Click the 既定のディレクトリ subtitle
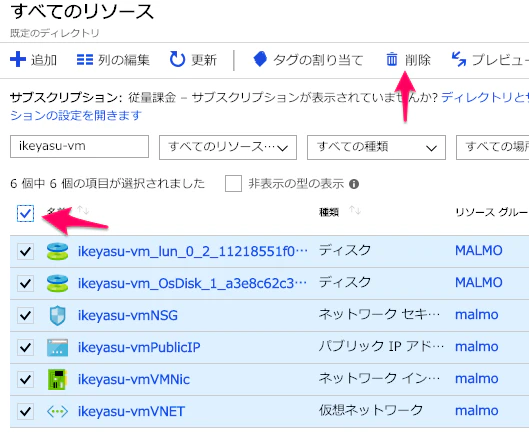Screen dimensions: 529x441 pos(55,33)
